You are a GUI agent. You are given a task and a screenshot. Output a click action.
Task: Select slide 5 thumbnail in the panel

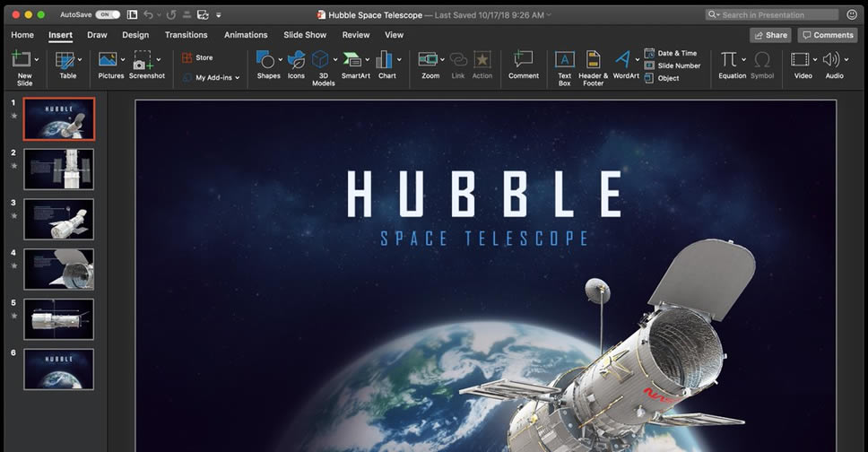click(x=58, y=319)
